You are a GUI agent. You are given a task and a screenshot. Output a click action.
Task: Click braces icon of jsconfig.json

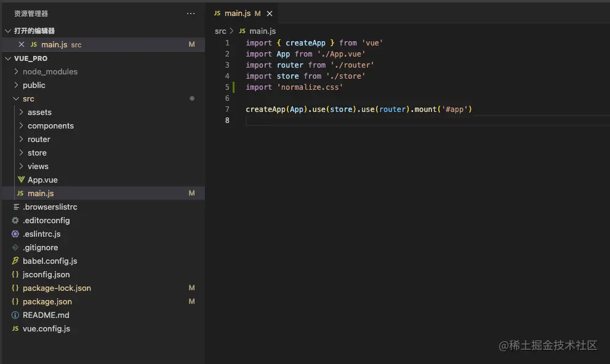[15, 274]
